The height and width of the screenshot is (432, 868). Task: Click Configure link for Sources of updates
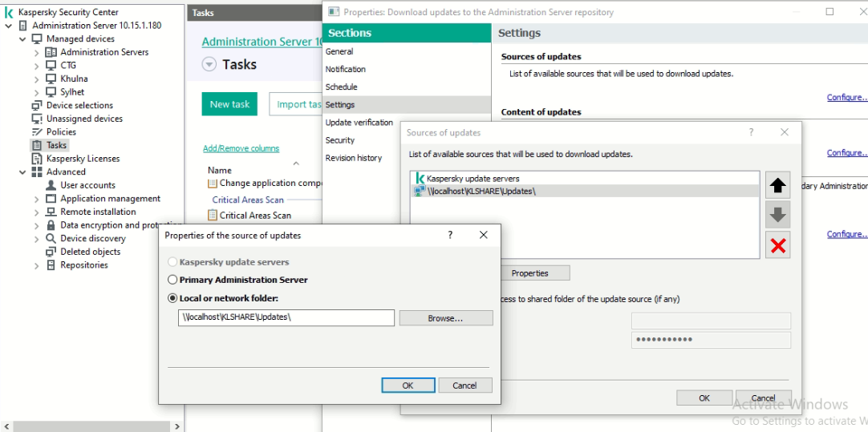847,97
